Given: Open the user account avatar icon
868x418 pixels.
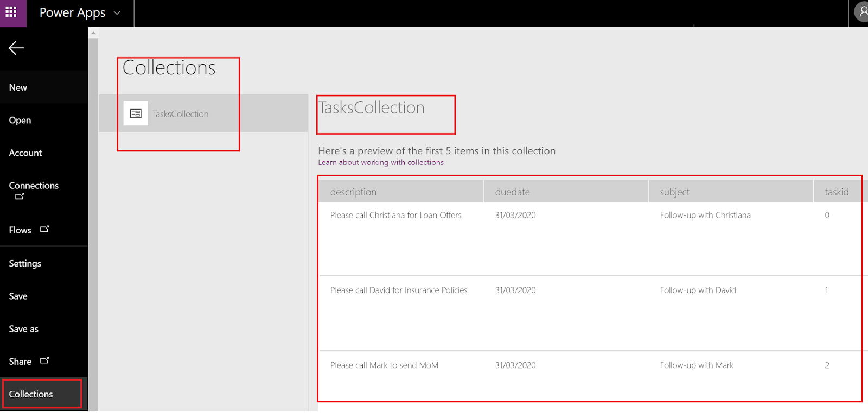Looking at the screenshot, I should 863,11.
